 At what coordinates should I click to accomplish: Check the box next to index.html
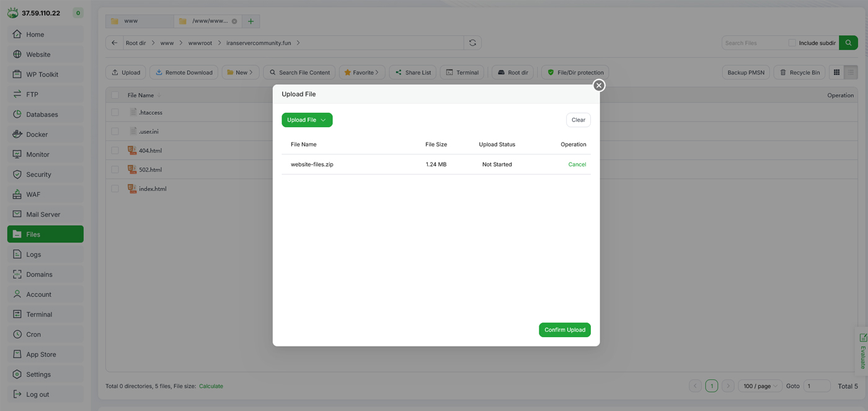(115, 188)
